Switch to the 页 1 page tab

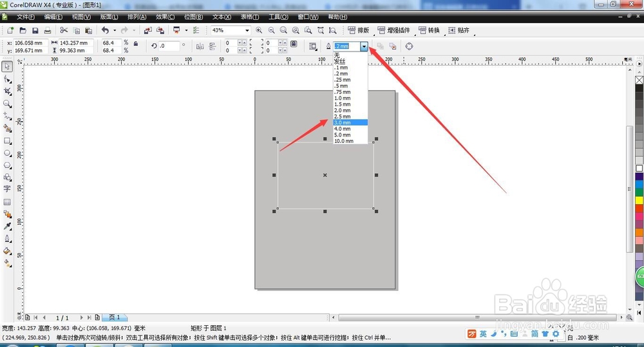(115, 317)
